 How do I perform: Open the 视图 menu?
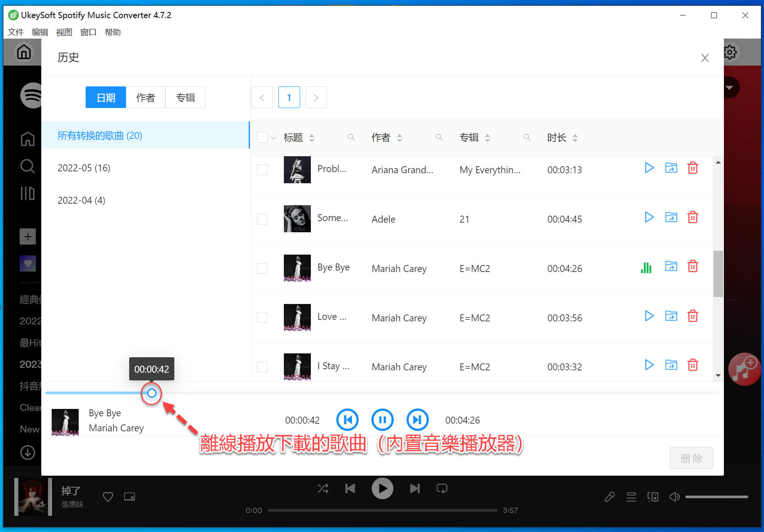64,32
